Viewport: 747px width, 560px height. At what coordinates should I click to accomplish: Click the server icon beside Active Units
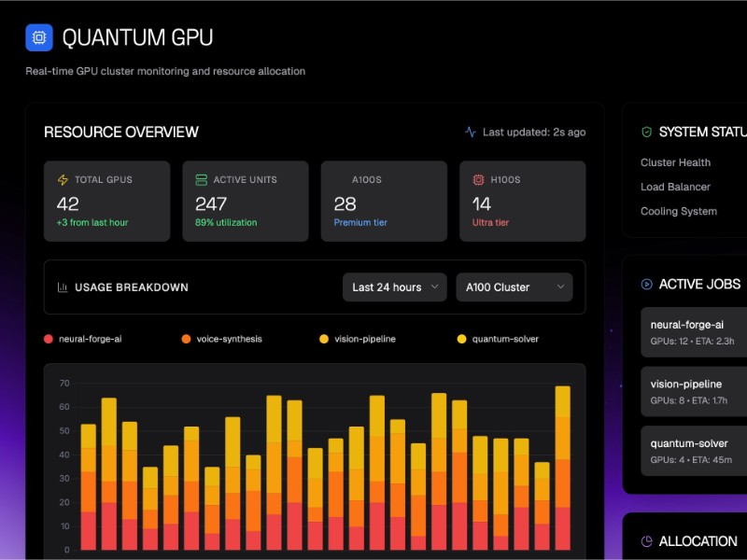tap(201, 179)
